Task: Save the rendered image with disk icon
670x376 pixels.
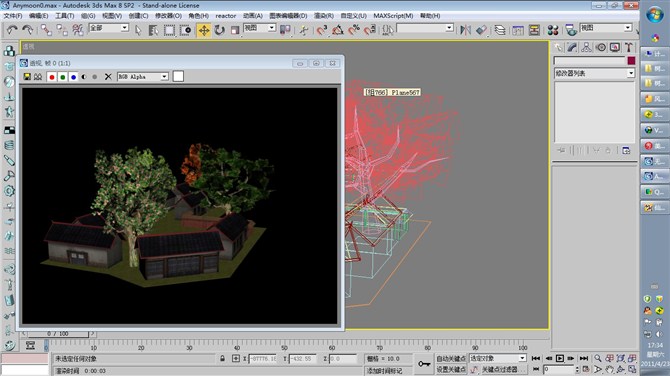Action: pyautogui.click(x=27, y=76)
